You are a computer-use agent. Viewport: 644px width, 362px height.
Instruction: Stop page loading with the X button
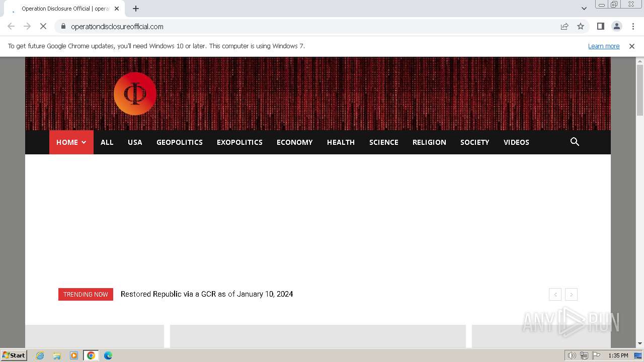[x=43, y=27]
